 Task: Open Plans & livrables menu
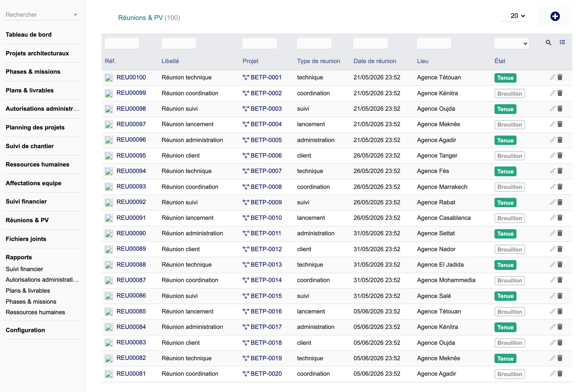pos(30,90)
